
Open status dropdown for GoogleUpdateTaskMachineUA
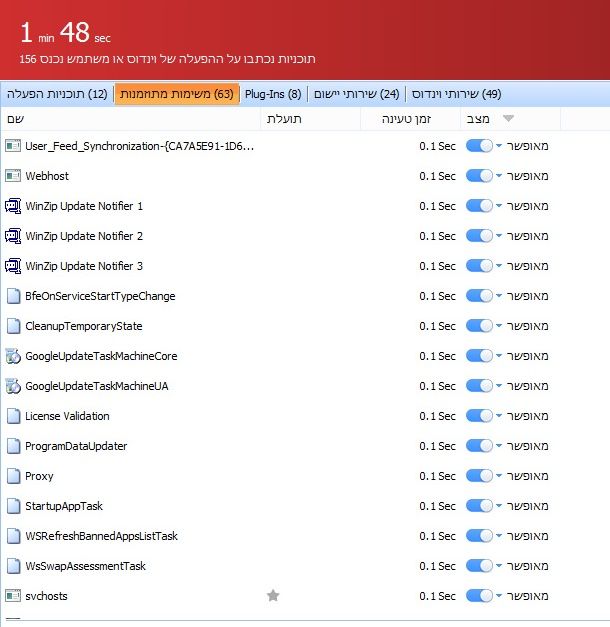[499, 386]
